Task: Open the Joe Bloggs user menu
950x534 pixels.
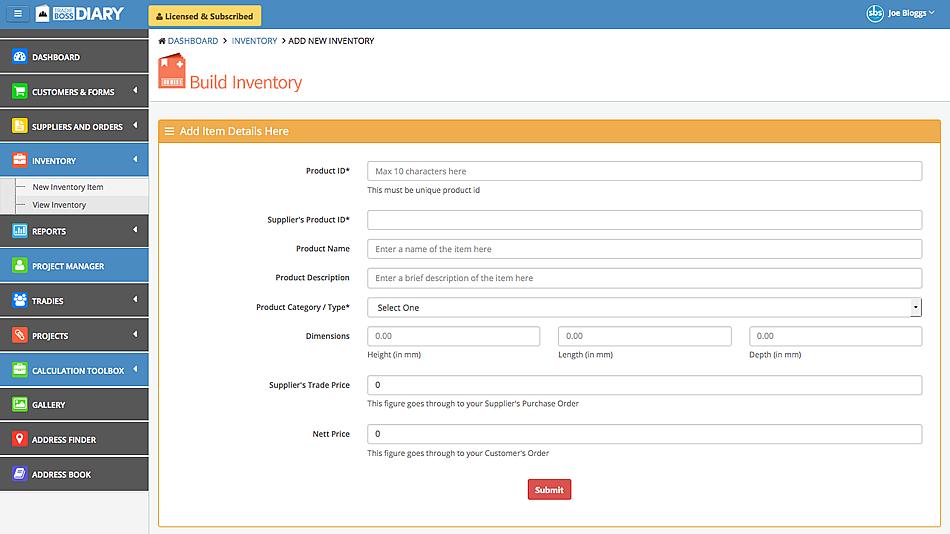Action: [x=901, y=14]
